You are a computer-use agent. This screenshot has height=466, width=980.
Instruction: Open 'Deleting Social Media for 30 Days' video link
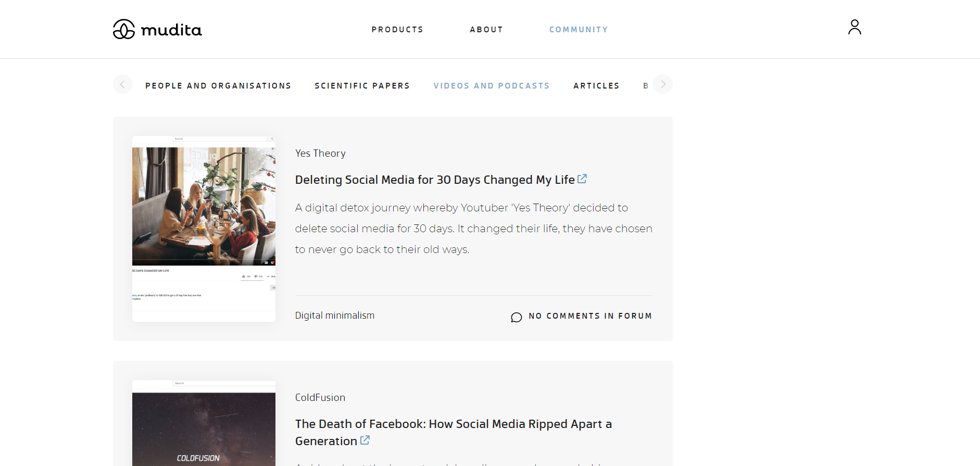pos(435,180)
